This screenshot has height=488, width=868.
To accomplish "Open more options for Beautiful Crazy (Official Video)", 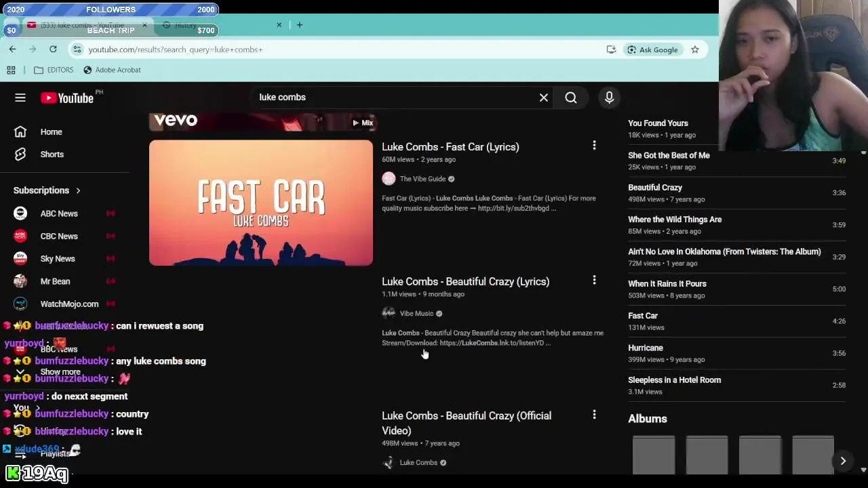I will [594, 414].
